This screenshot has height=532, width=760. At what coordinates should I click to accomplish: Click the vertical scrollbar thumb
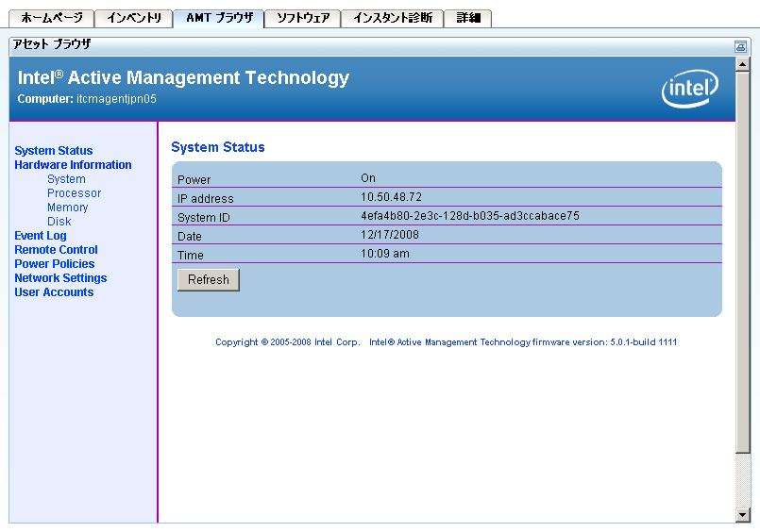click(x=743, y=262)
